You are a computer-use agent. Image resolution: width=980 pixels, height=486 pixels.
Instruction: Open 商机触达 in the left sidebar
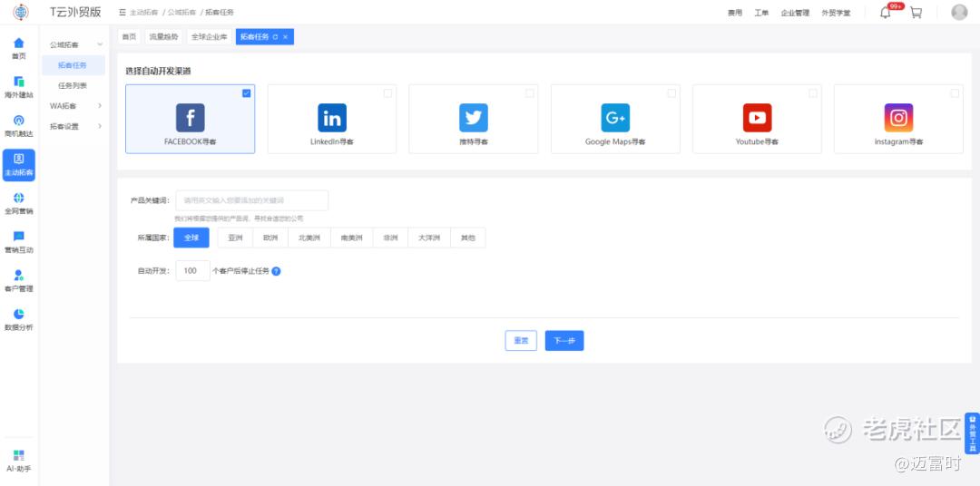(x=19, y=126)
